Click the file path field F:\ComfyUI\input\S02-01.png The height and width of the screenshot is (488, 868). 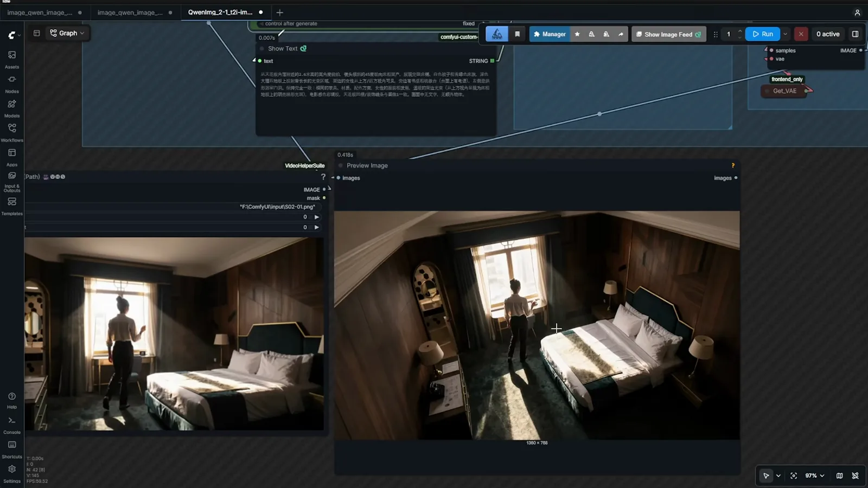coord(173,207)
